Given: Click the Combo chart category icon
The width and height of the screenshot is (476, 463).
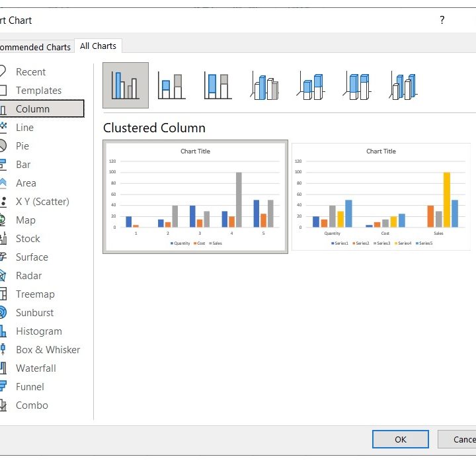Looking at the screenshot, I should click(x=3, y=405).
